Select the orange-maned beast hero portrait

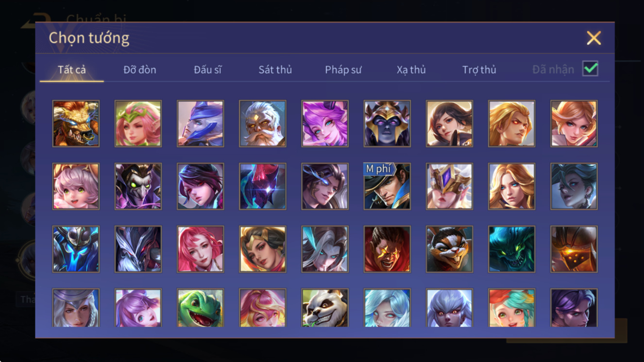pyautogui.click(x=76, y=124)
